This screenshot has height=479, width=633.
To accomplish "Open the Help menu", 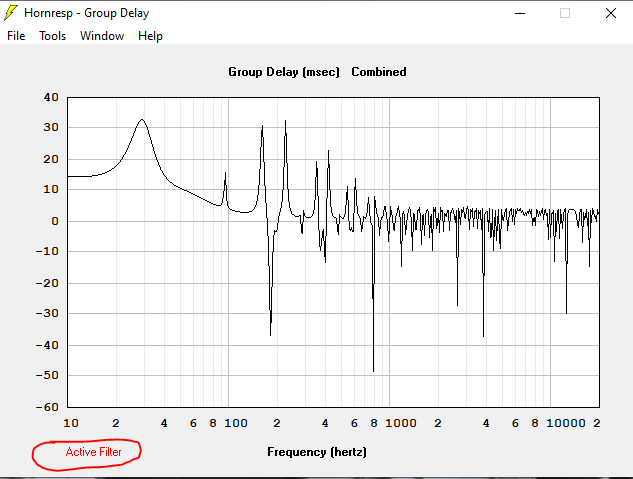I will coord(150,36).
